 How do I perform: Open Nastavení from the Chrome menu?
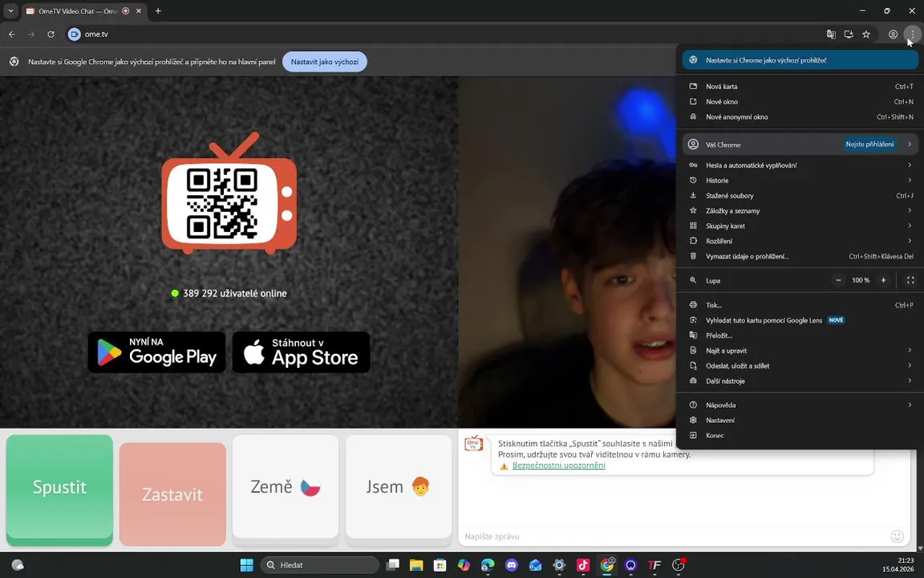tap(800, 420)
